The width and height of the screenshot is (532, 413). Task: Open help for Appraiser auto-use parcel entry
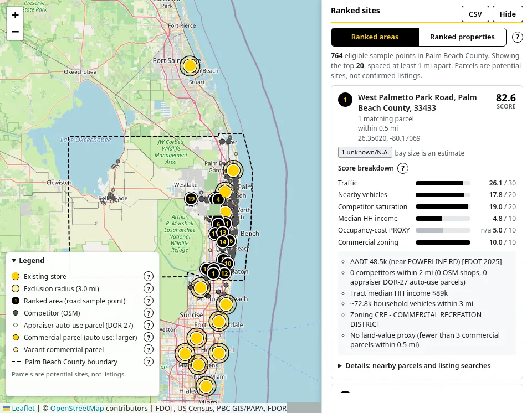coord(149,325)
